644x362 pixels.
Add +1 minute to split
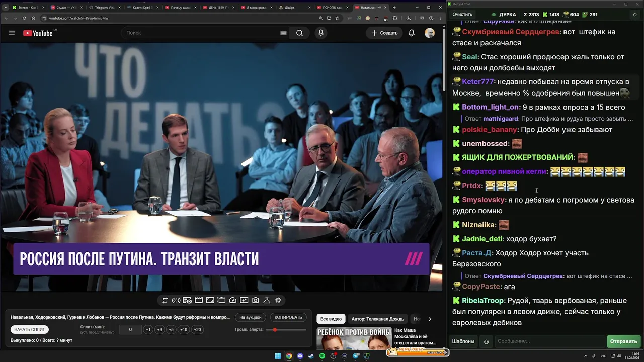pos(148,330)
